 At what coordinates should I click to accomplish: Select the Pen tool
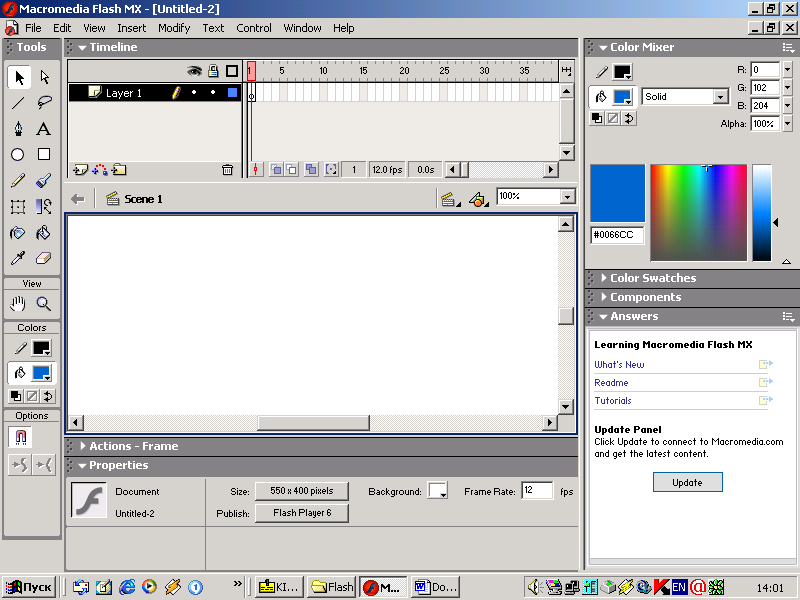(18, 129)
